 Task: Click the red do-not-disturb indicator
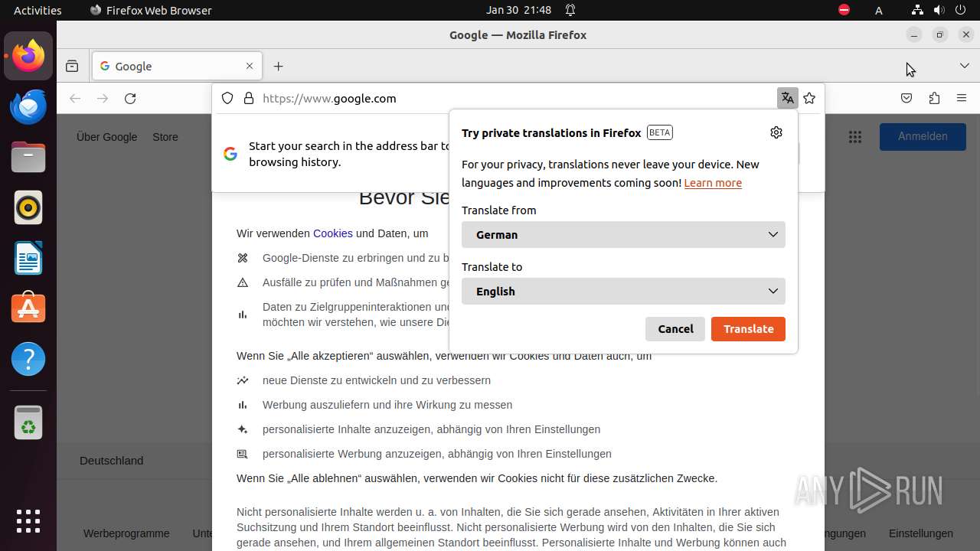coord(844,10)
